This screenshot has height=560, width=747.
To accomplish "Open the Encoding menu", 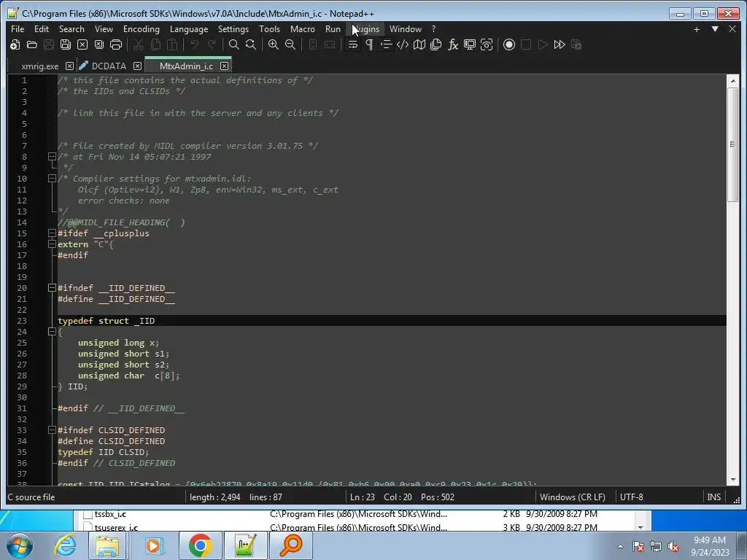I will tap(141, 29).
